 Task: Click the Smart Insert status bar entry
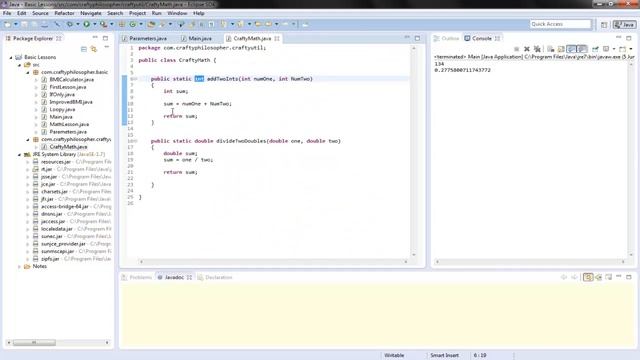[444, 356]
